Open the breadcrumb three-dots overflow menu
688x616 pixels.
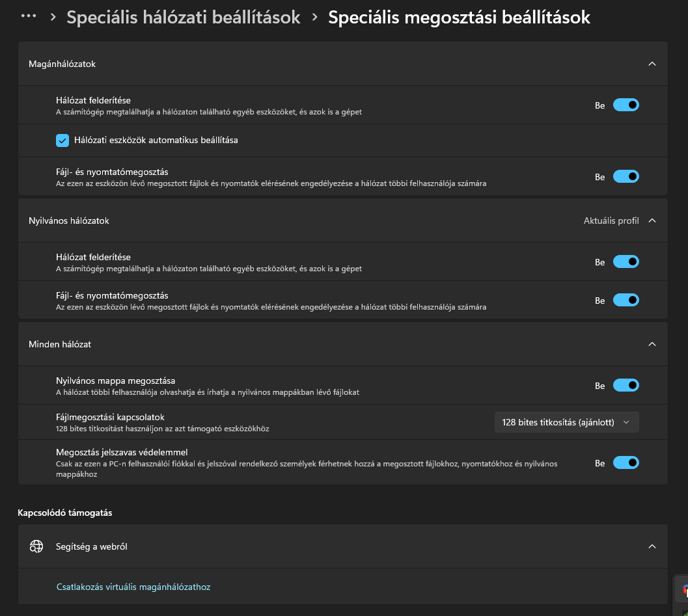[x=29, y=16]
